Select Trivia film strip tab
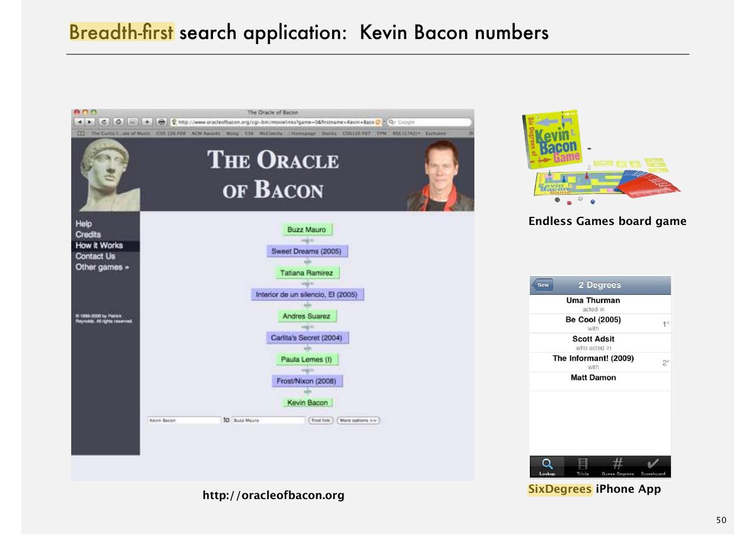 [583, 466]
